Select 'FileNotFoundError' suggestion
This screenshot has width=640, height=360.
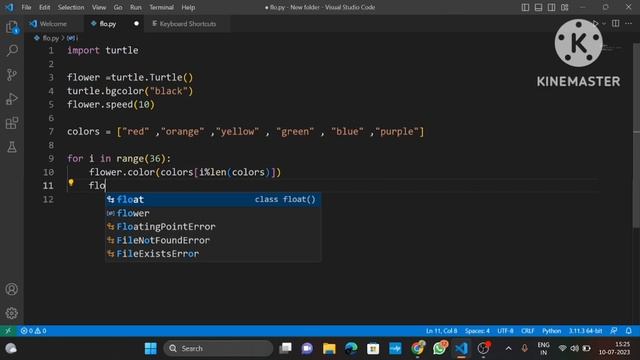[213, 240]
